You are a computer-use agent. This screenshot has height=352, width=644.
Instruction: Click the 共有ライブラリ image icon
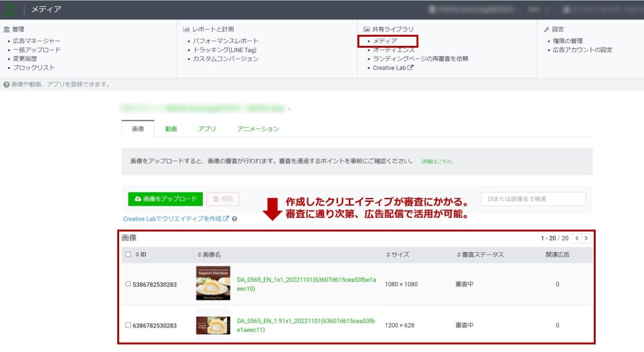366,29
